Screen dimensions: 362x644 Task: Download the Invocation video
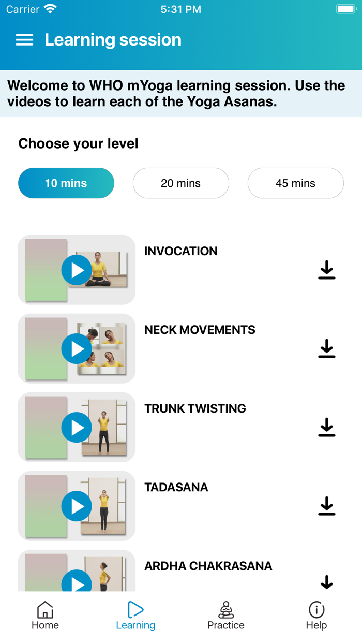point(326,270)
